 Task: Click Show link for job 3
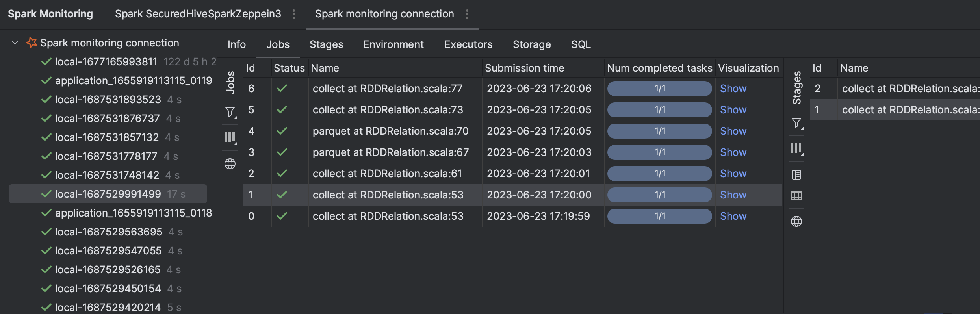click(733, 152)
